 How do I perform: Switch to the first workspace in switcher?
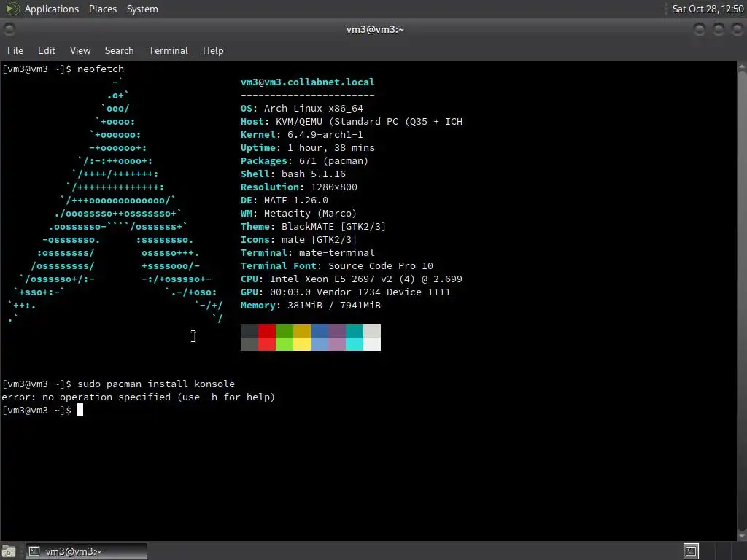[x=691, y=551]
